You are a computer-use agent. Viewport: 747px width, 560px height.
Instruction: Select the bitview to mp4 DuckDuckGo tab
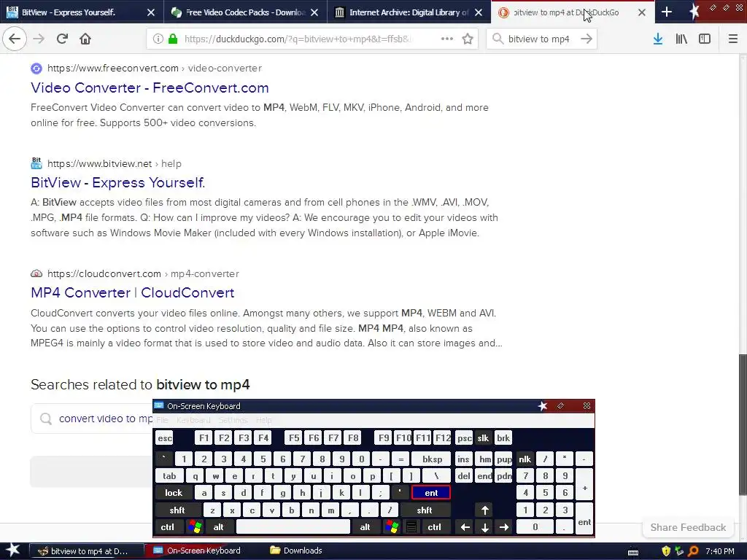[x=566, y=12]
